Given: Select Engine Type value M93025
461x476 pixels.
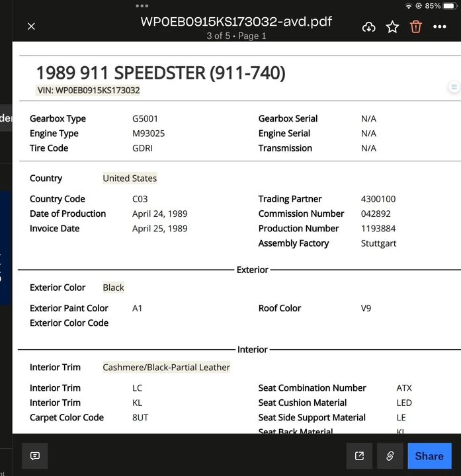Looking at the screenshot, I should pyautogui.click(x=149, y=134).
